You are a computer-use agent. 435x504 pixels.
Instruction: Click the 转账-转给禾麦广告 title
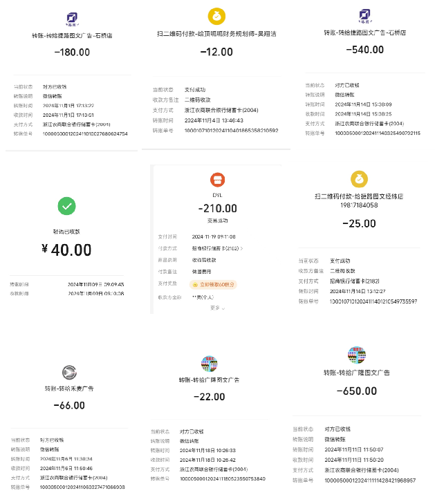tap(68, 388)
